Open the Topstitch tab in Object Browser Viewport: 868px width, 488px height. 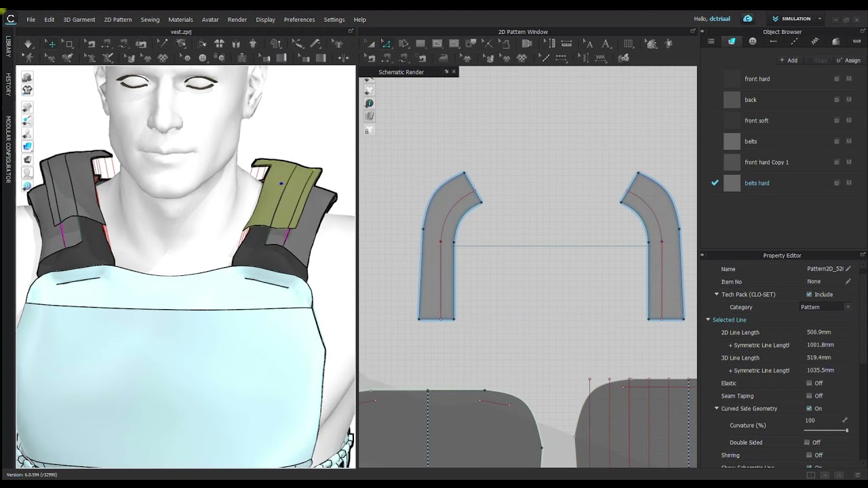coord(794,41)
